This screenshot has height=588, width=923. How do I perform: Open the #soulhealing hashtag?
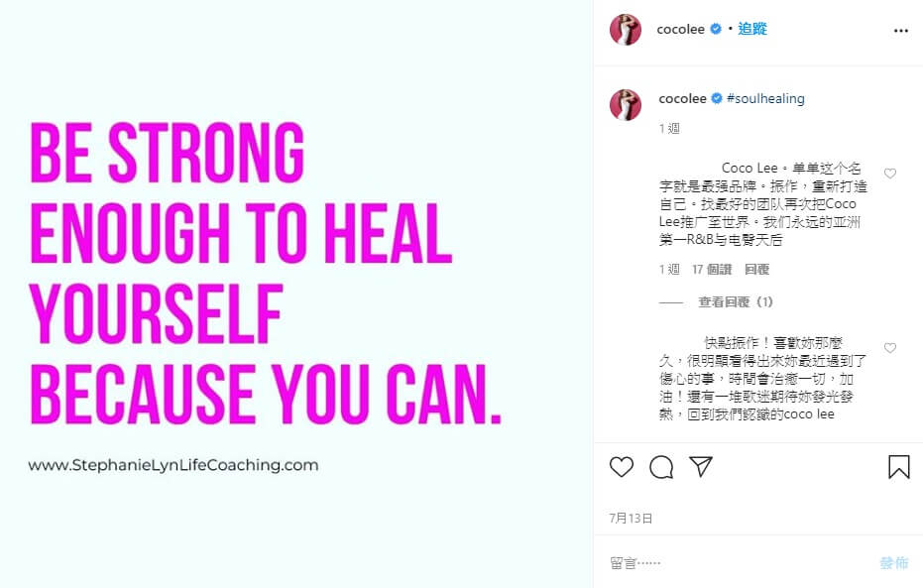[765, 98]
